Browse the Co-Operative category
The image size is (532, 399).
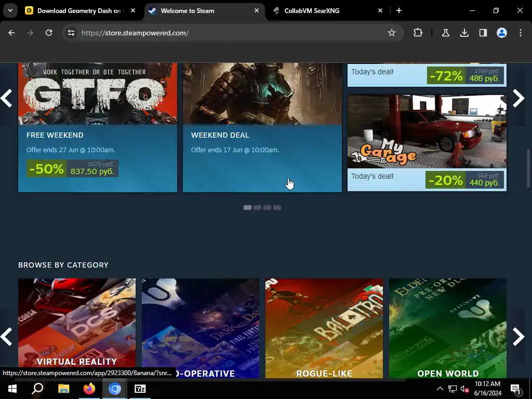(201, 328)
